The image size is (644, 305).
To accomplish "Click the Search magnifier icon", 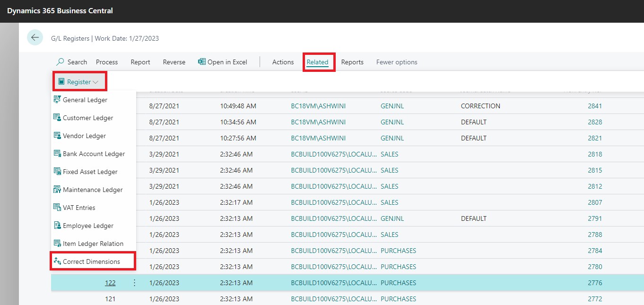I will point(60,62).
